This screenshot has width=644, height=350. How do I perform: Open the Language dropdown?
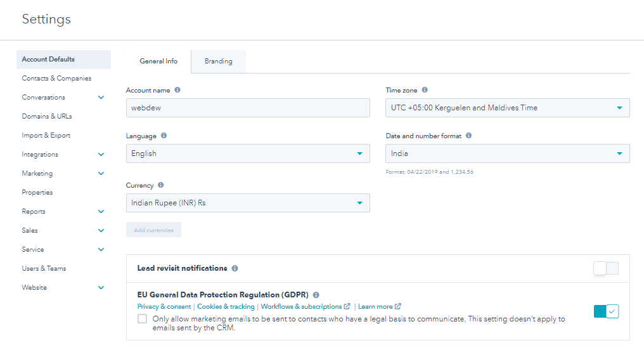(248, 153)
